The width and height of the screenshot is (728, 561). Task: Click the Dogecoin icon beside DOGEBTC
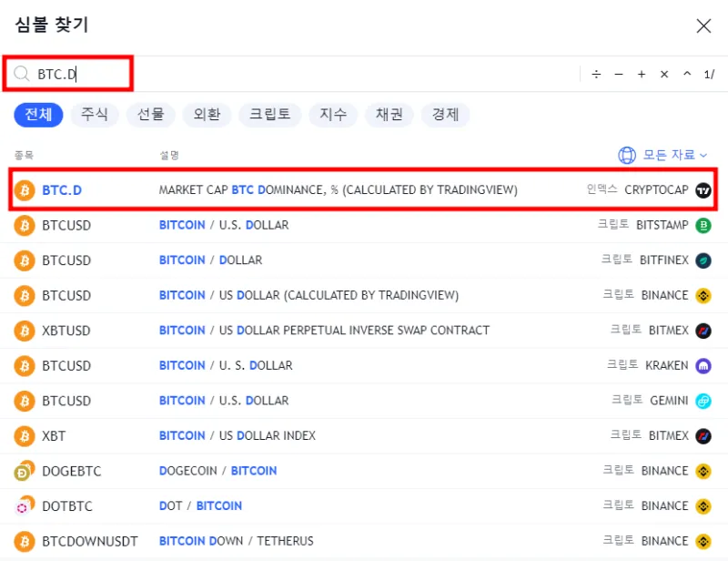[x=25, y=471]
